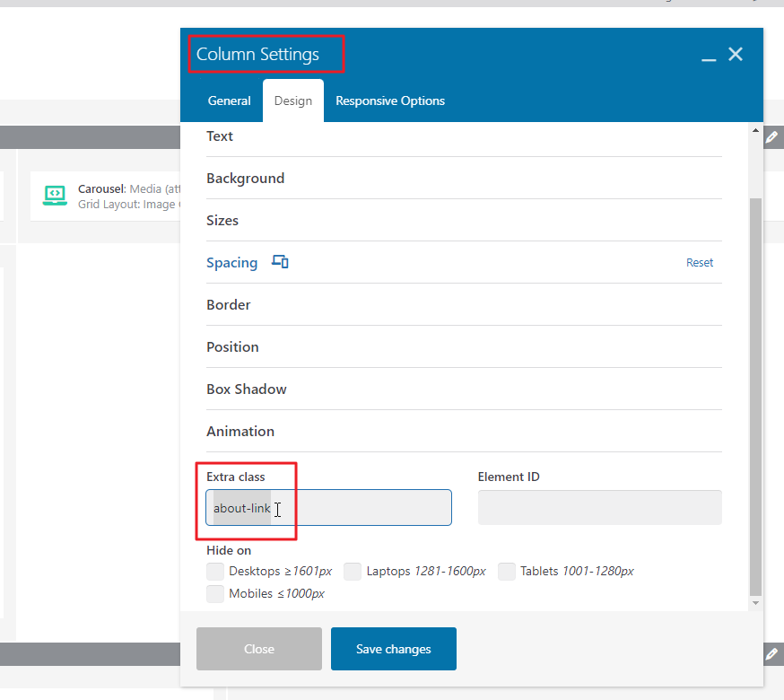Focus the Element ID input field
This screenshot has width=784, height=700.
click(x=599, y=508)
